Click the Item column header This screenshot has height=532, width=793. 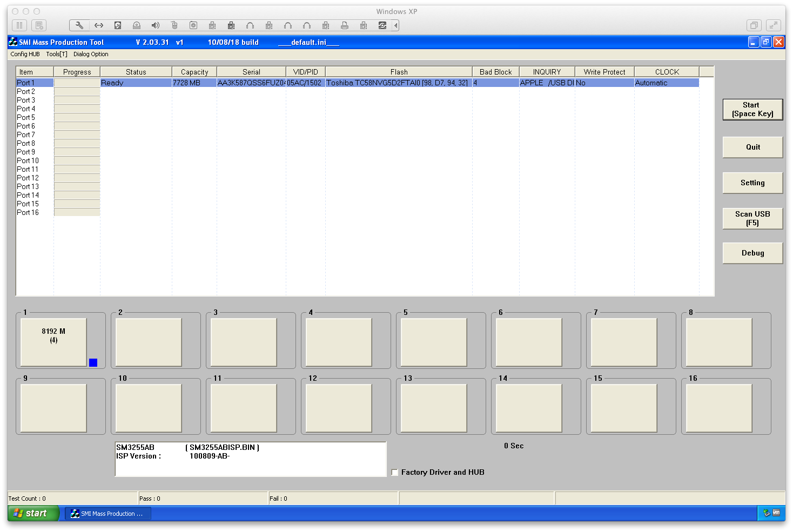pos(35,72)
